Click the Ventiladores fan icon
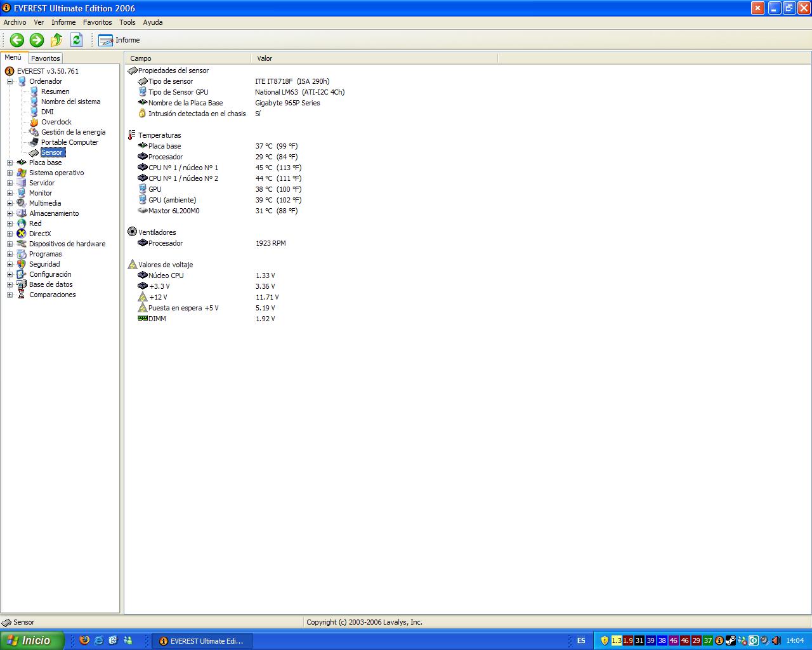Screen dimensions: 812x650 132,232
